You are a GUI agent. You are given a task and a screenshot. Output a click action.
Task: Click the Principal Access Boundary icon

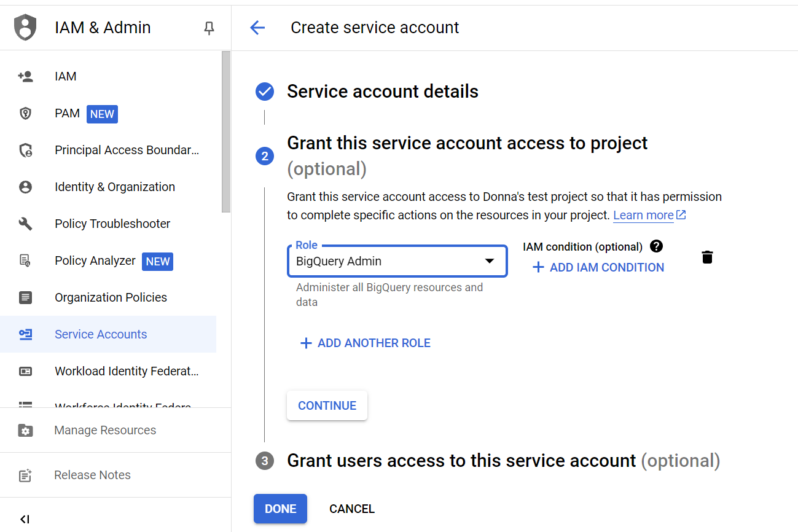point(25,151)
